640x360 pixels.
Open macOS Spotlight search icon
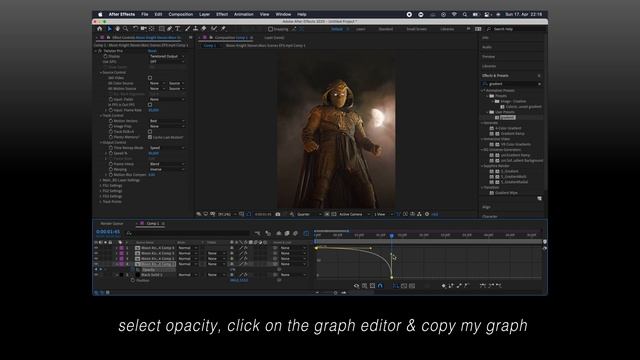[x=464, y=14]
